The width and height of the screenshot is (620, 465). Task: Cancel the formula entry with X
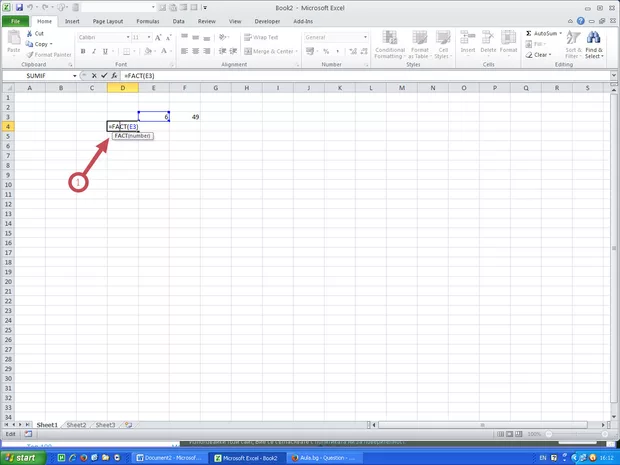[94, 76]
